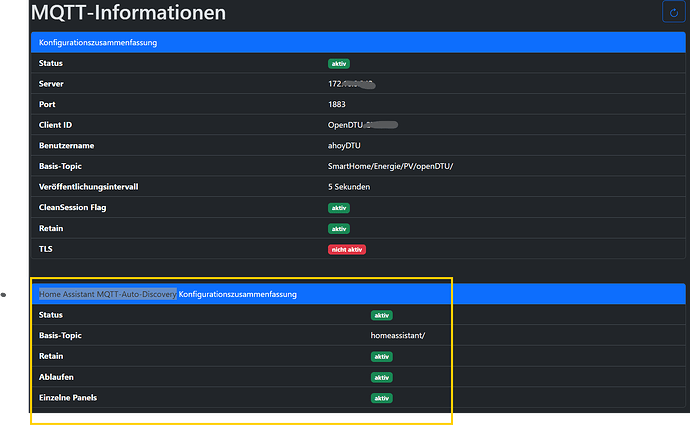Click the Ablaufen label
The height and width of the screenshot is (425, 690).
[56, 377]
